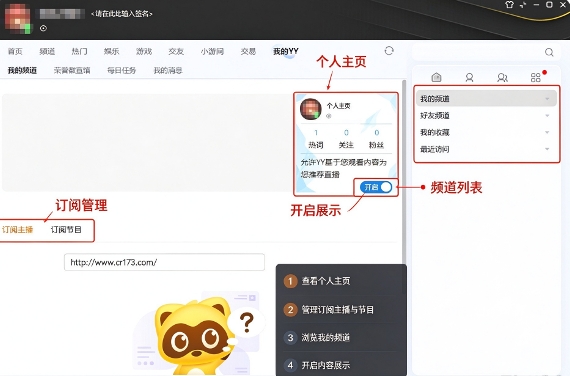Open the 游戏 tab
The image size is (570, 376).
(144, 51)
